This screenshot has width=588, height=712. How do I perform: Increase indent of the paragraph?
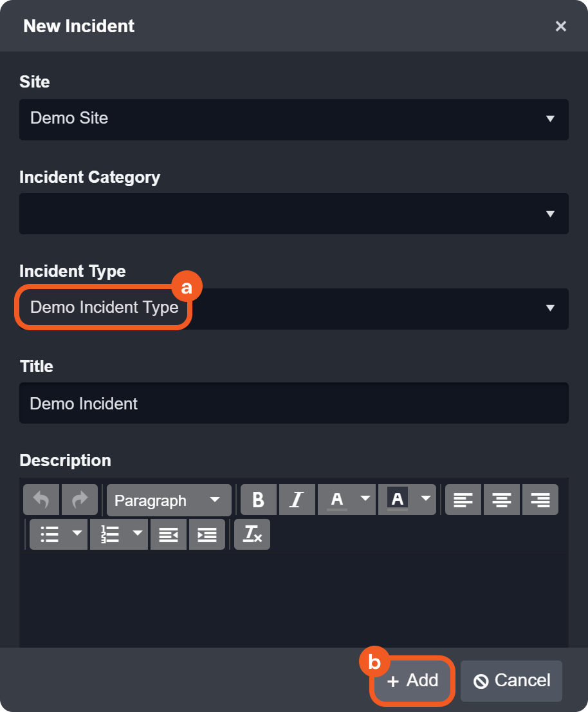[207, 534]
